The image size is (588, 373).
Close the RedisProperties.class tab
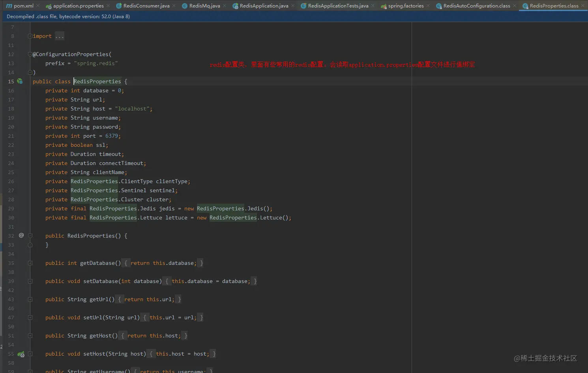583,6
